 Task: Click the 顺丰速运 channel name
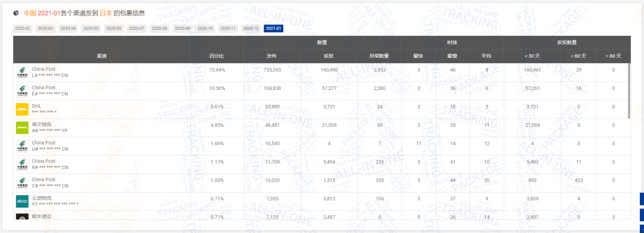coord(42,216)
